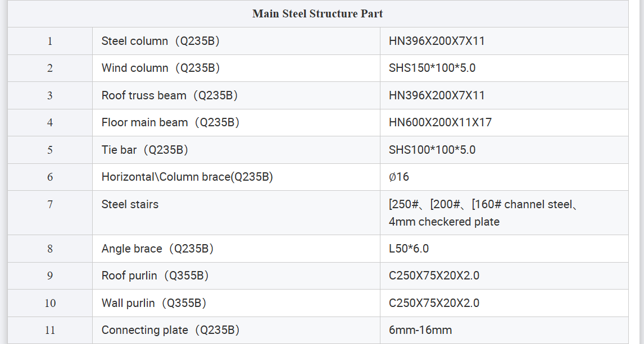Select the 'Ø16' specification cell

coord(399,177)
